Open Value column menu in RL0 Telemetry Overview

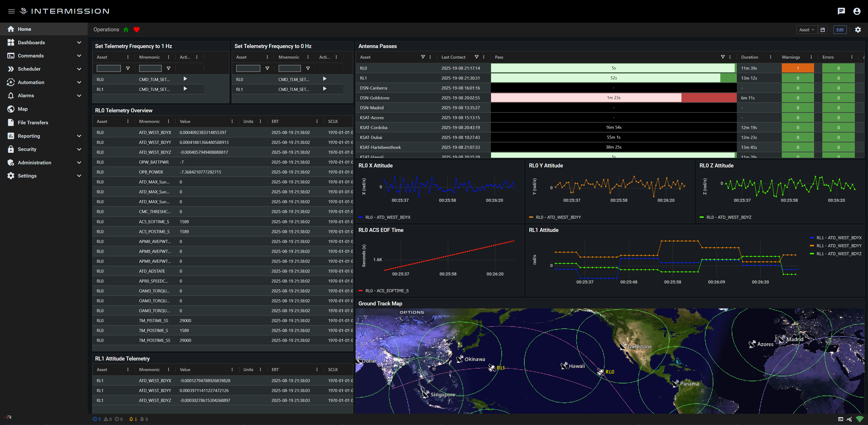(x=232, y=121)
